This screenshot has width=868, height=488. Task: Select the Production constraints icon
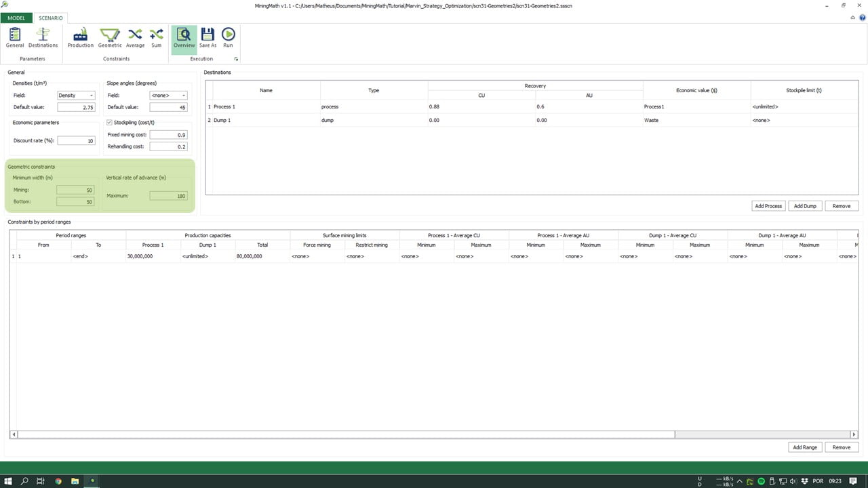coord(80,37)
